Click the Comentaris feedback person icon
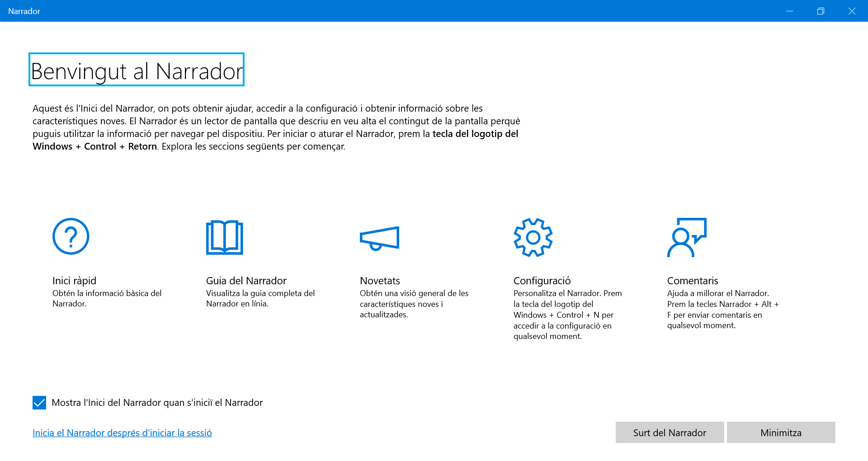868x461 pixels. (687, 237)
